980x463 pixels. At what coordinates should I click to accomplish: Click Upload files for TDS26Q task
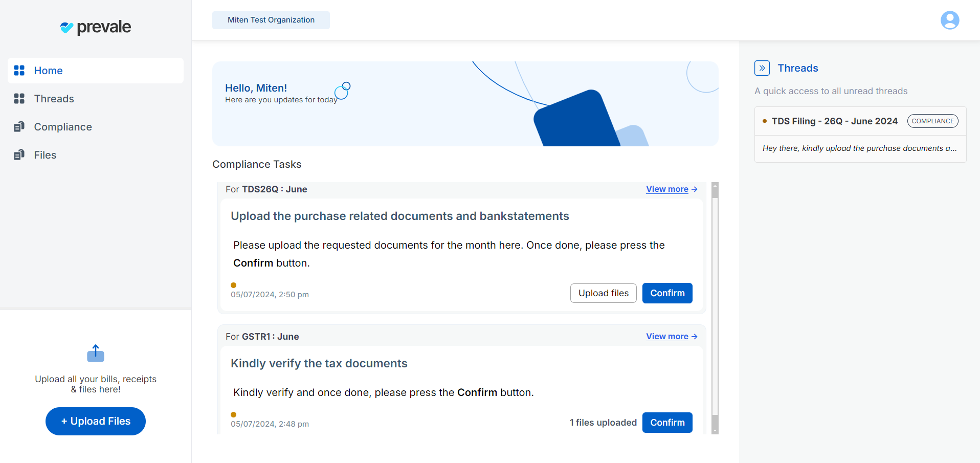tap(603, 293)
